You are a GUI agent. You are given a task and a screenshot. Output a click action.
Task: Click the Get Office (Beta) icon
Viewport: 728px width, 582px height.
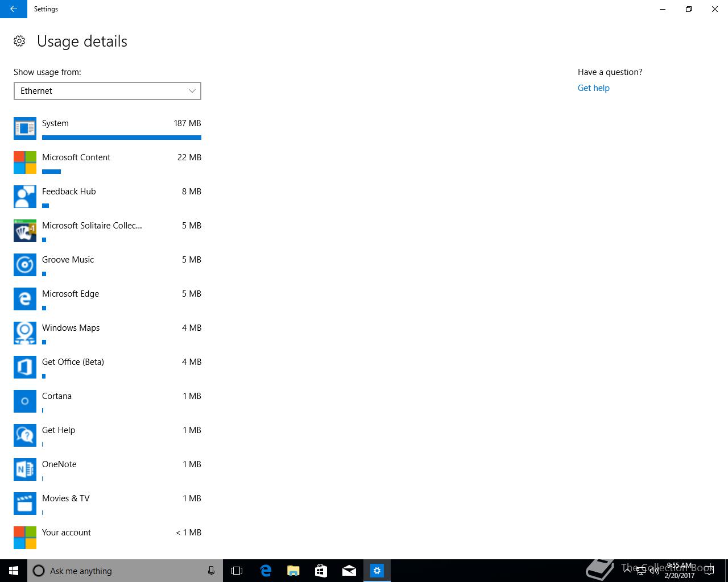click(x=25, y=367)
